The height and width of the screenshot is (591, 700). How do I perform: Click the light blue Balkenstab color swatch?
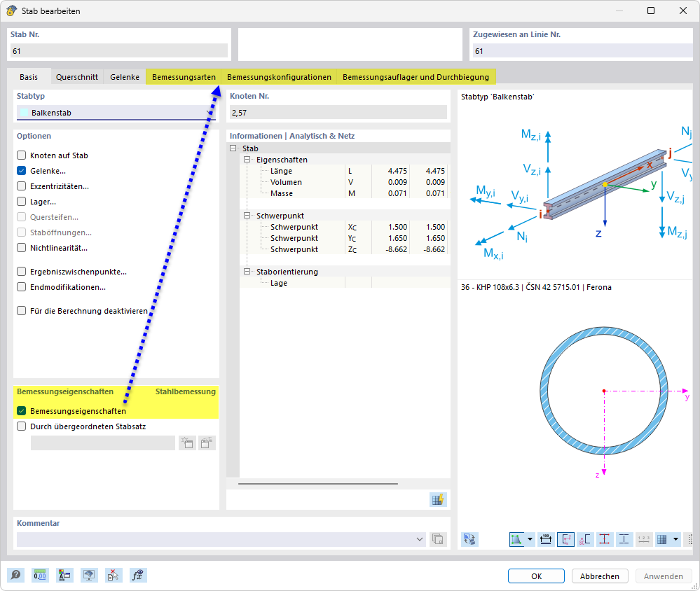pos(24,113)
